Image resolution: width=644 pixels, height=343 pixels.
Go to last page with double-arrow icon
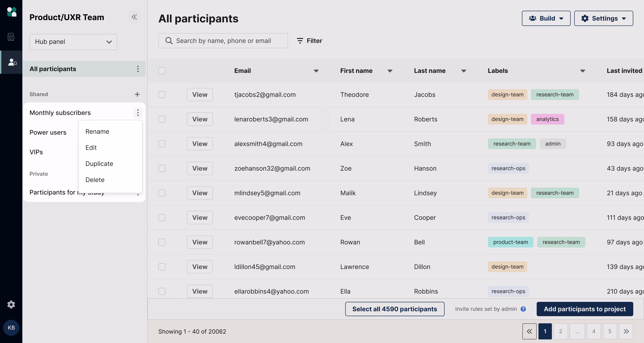[626, 331]
